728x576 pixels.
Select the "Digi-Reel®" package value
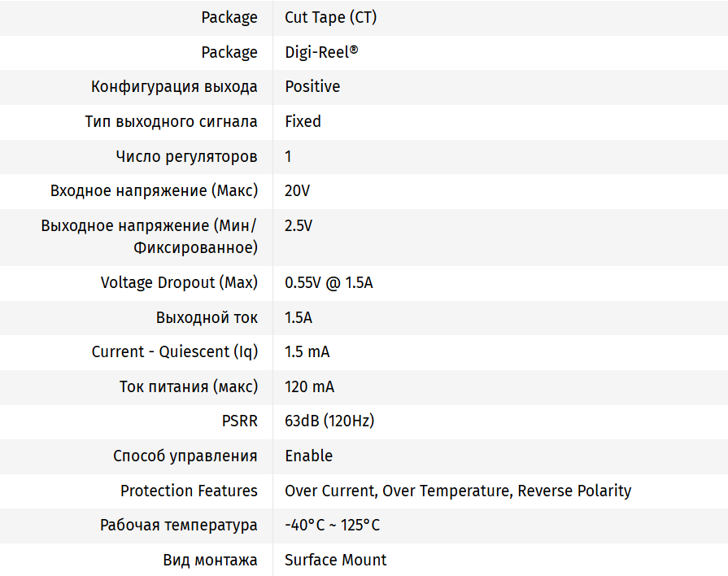(321, 52)
